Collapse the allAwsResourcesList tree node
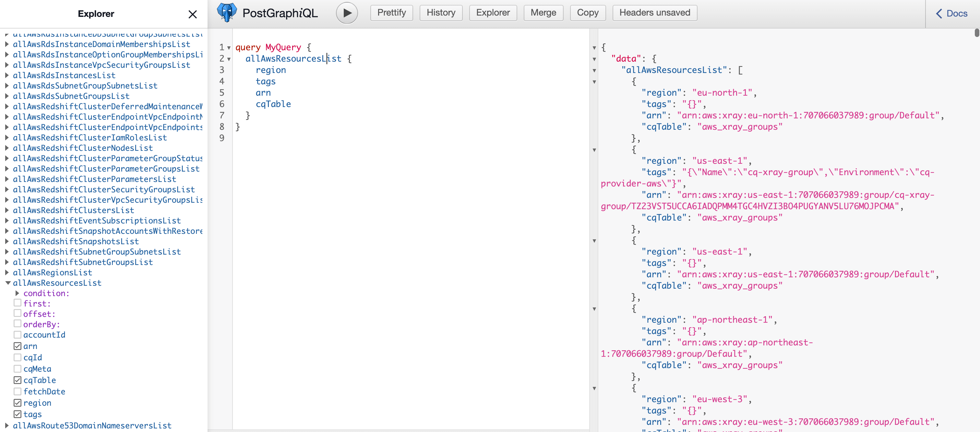The width and height of the screenshot is (980, 432). point(7,283)
